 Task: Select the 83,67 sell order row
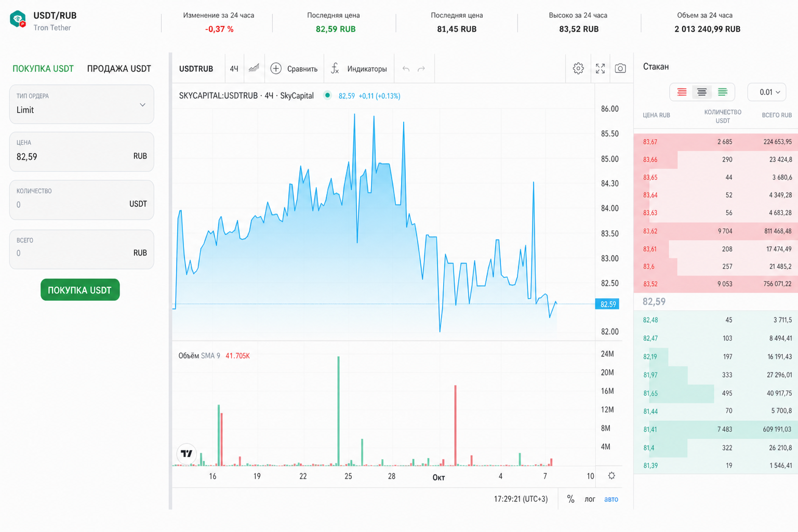coord(716,142)
